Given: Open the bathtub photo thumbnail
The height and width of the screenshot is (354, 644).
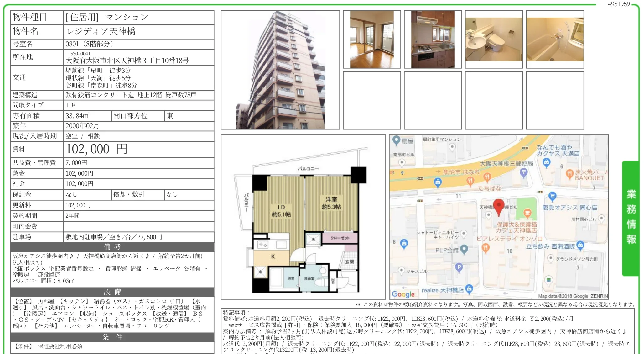Looking at the screenshot, I should point(555,39).
